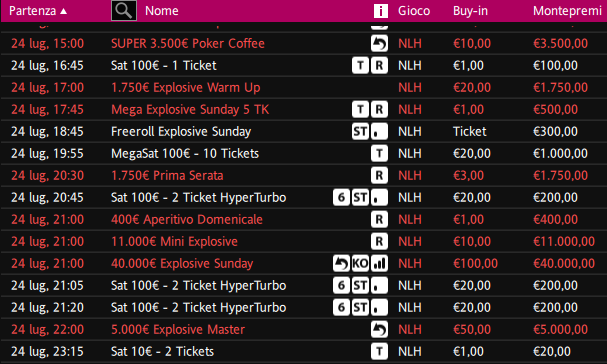Click the 24 lug, 15:00 start time
This screenshot has height=364, width=607.
[47, 43]
